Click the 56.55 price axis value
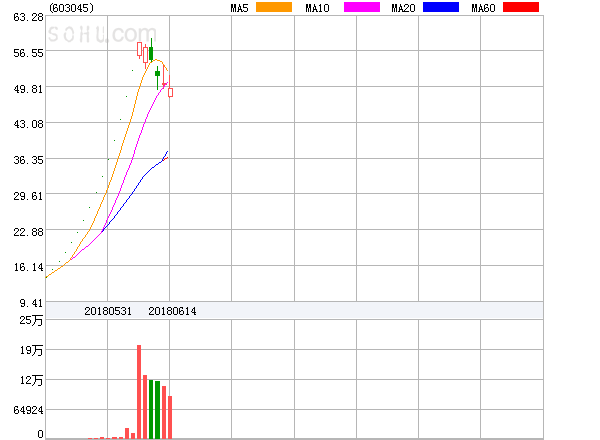The width and height of the screenshot is (600, 440). 28,53
